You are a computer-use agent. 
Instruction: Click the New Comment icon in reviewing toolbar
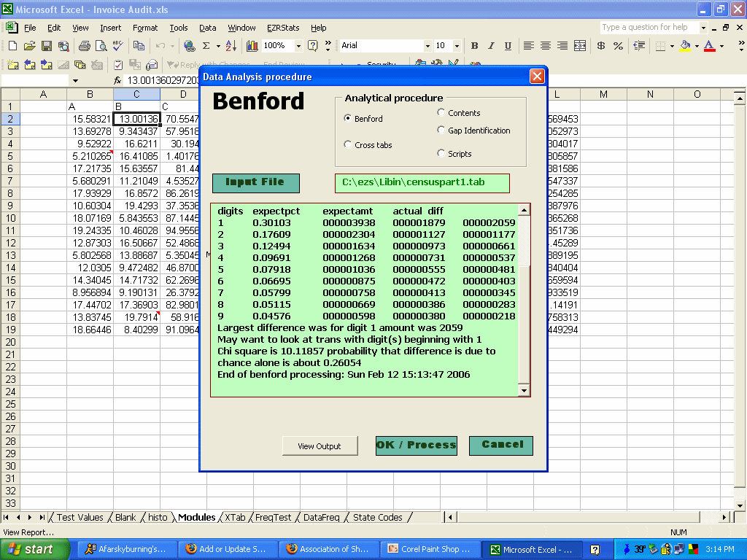coord(13,64)
